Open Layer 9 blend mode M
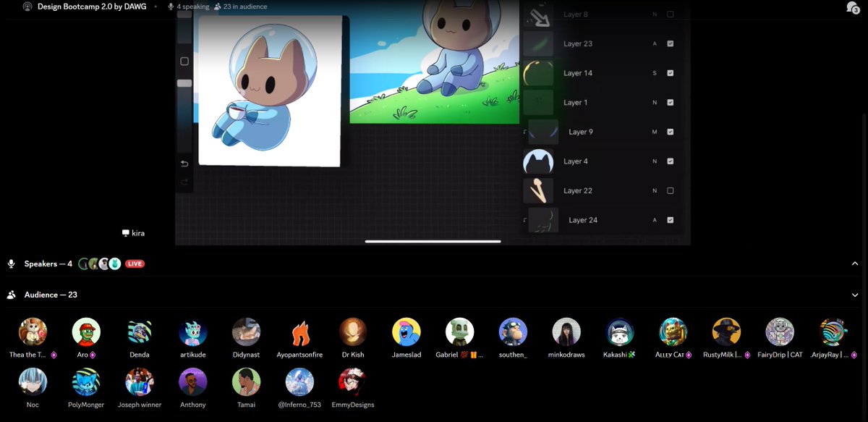Viewport: 868px width, 422px height. [655, 132]
